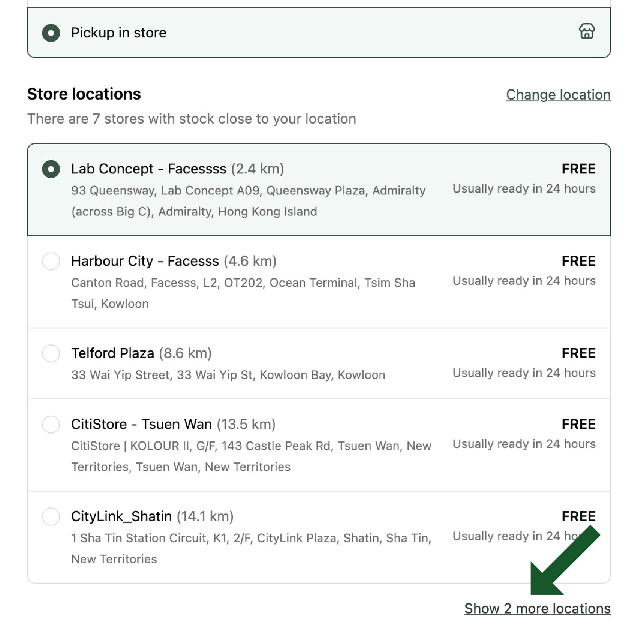
Task: Choose the Harbour City - Facesss radio button
Action: pyautogui.click(x=51, y=261)
